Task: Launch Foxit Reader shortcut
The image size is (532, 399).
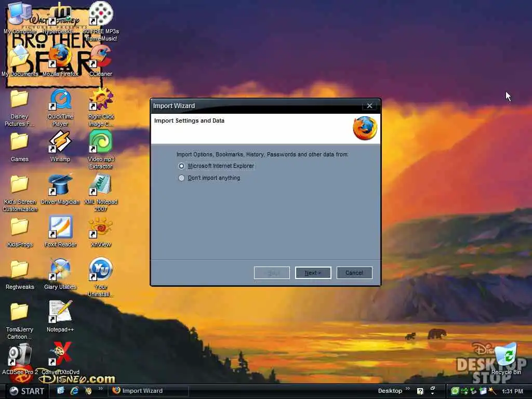Action: click(x=60, y=231)
